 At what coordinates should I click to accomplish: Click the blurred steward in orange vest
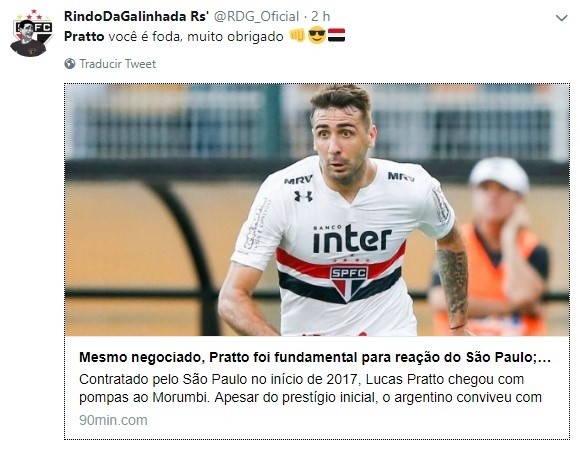tap(494, 246)
